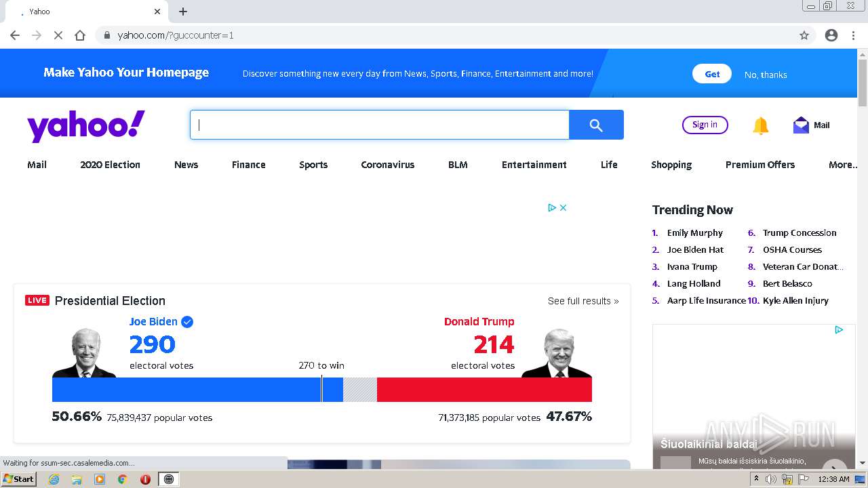Screen dimensions: 868x488
Task: Open File Explorer from the taskbar
Action: (77, 479)
